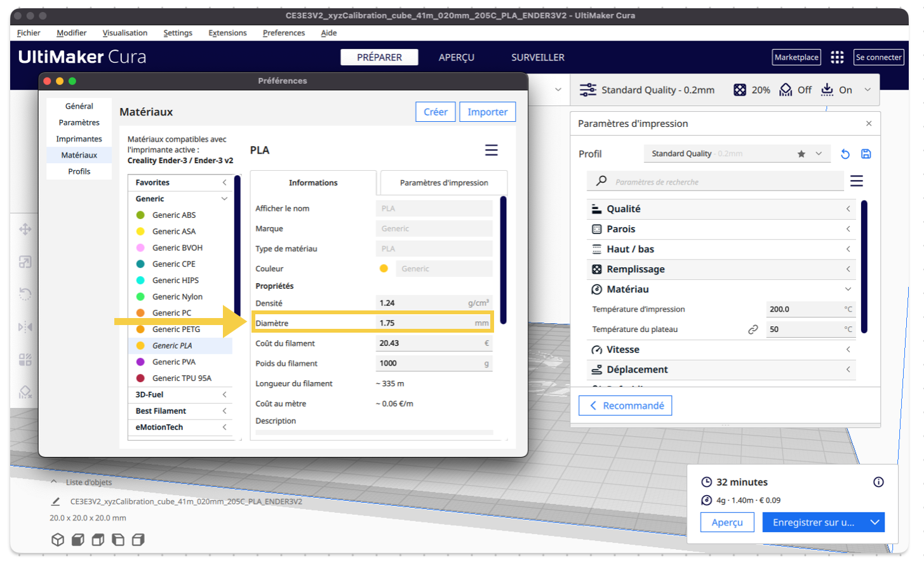The image size is (924, 565).
Task: Expand the Remplissage settings section
Action: (721, 269)
